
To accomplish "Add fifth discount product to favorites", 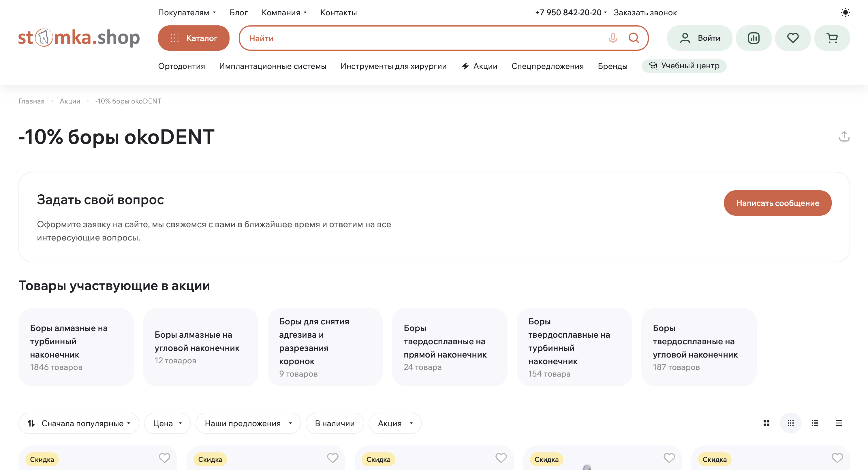I will (837, 458).
